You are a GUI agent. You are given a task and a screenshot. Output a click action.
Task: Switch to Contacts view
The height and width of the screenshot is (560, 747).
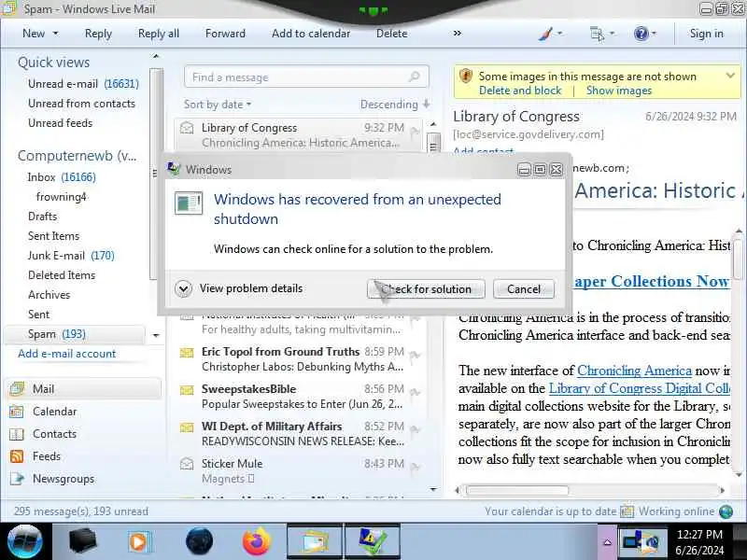[54, 434]
